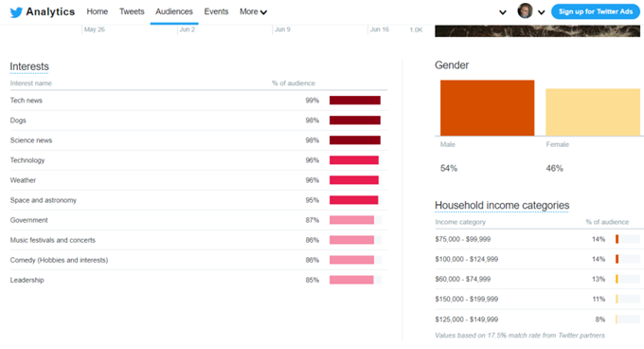
Task: Open Household income categories heading
Action: tap(502, 205)
